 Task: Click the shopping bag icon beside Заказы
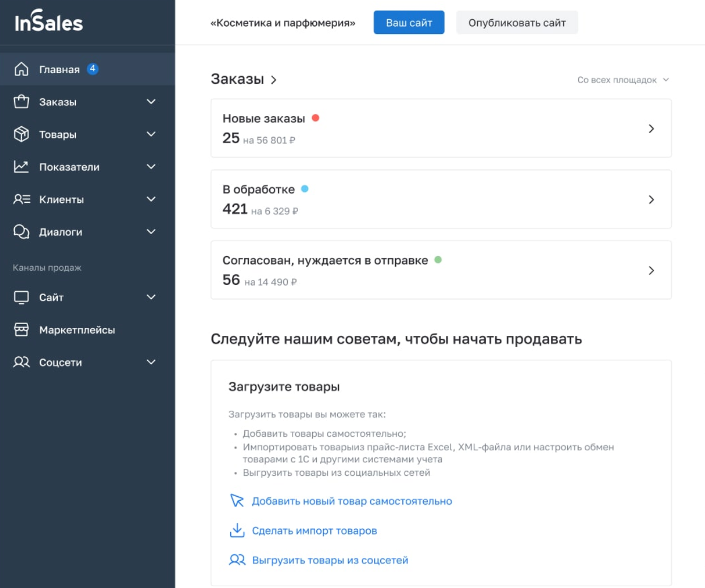[22, 101]
